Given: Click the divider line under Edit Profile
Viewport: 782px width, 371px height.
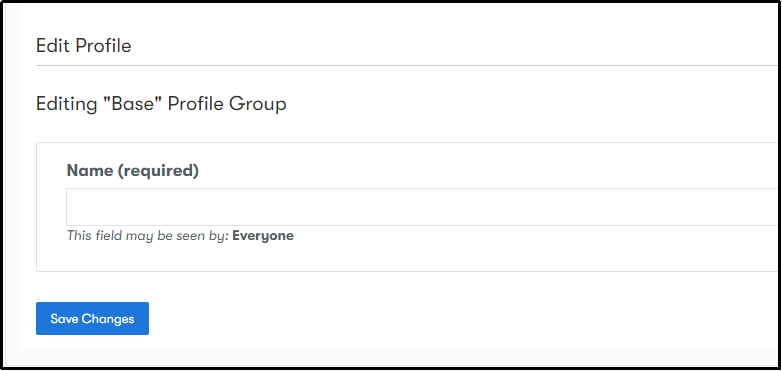Looking at the screenshot, I should point(407,65).
